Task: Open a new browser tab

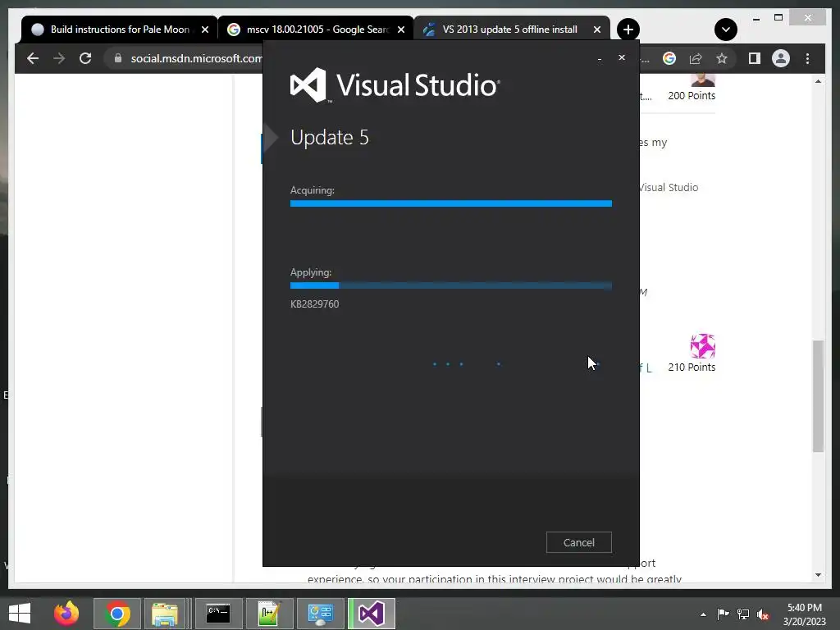Action: (628, 30)
